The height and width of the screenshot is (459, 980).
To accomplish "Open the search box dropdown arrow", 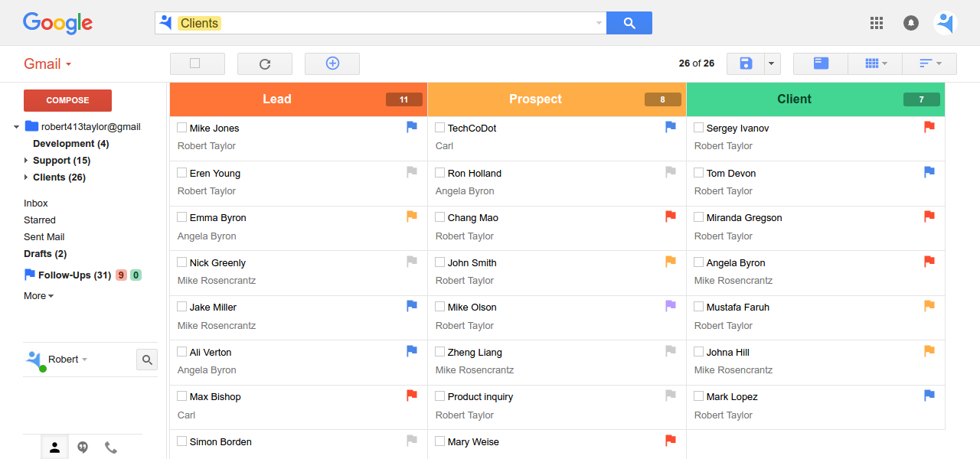I will click(x=599, y=24).
